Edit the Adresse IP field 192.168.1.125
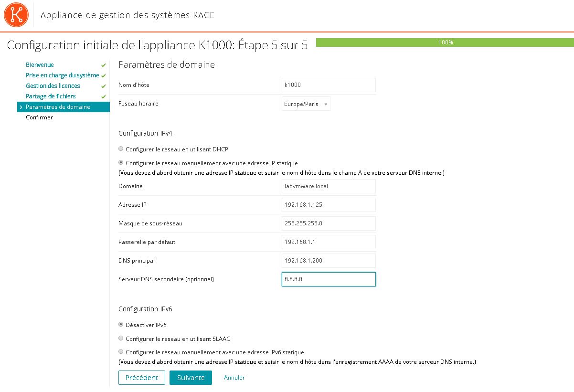Image resolution: width=574 pixels, height=392 pixels. click(x=329, y=205)
